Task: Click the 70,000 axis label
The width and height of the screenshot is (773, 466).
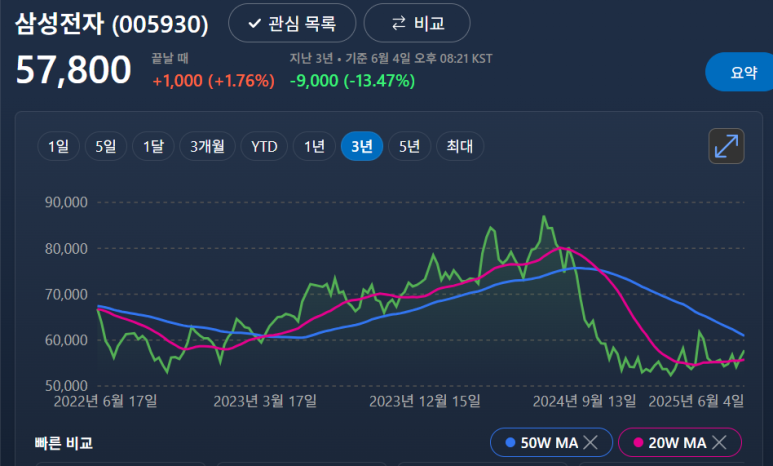Action: point(66,294)
